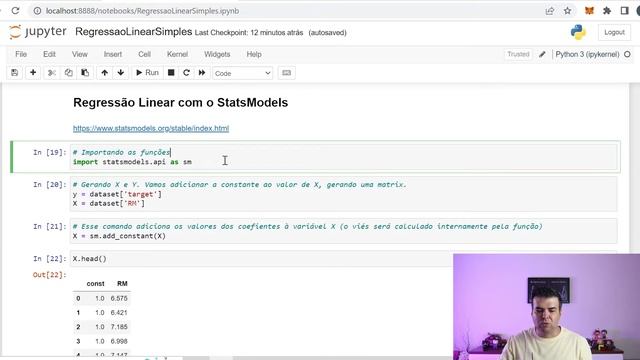Viewport: 640px width, 360px height.
Task: Insert cell below with the plus icon
Action: tap(33, 73)
